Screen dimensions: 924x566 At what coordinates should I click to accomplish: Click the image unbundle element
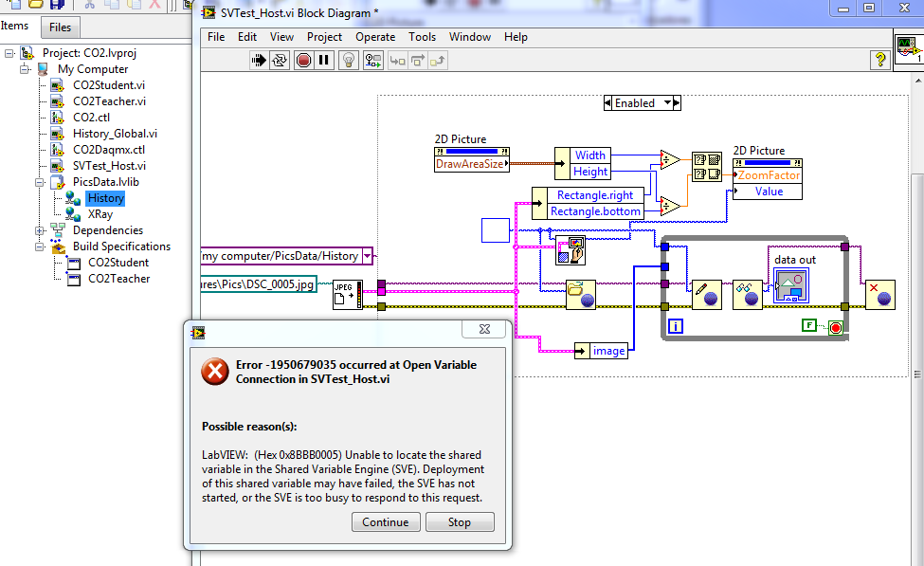608,351
